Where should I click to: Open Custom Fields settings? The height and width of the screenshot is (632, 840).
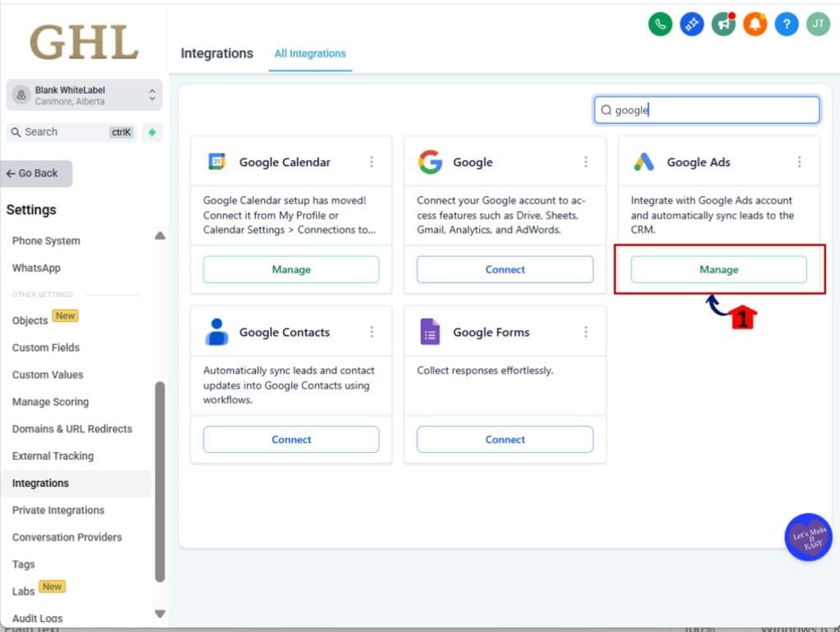point(46,347)
